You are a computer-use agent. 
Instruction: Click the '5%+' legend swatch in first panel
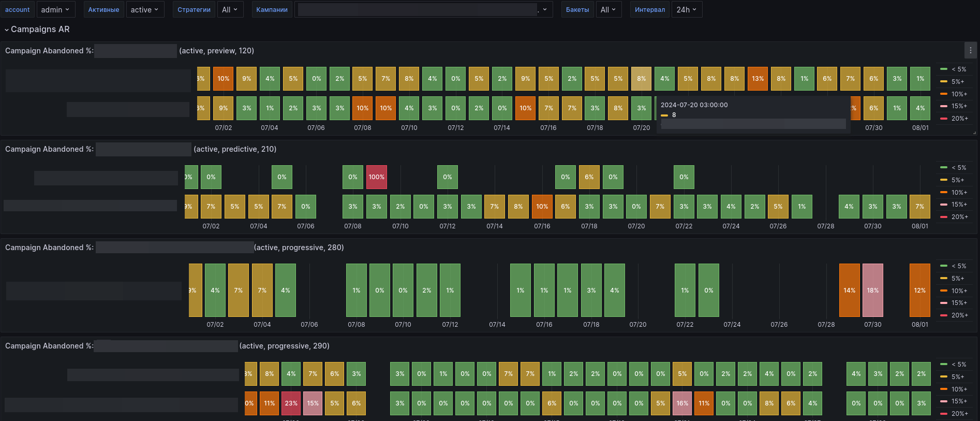coord(944,82)
